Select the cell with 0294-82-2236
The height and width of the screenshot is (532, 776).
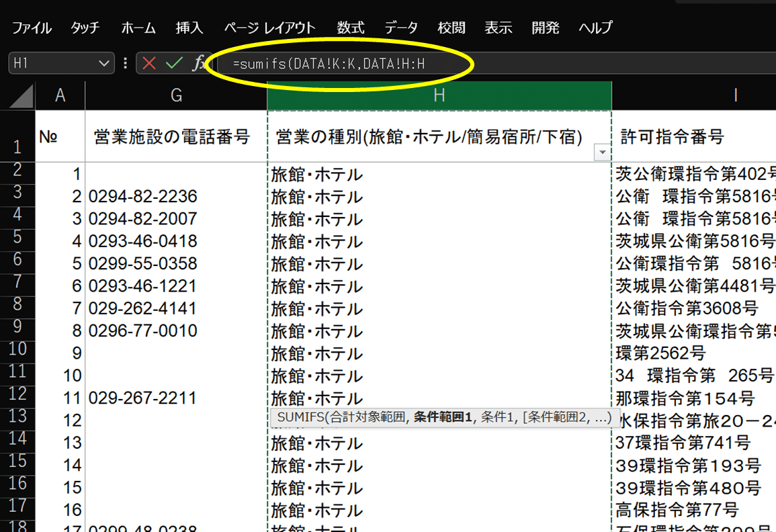(176, 196)
